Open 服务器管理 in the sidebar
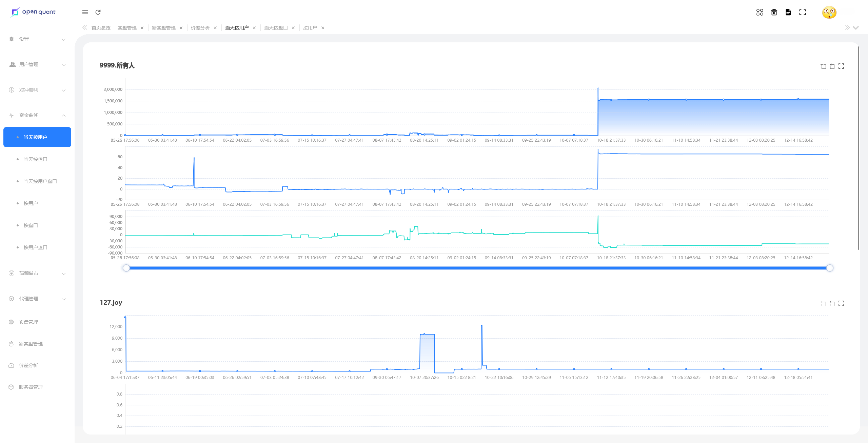This screenshot has width=868, height=443. pyautogui.click(x=31, y=387)
